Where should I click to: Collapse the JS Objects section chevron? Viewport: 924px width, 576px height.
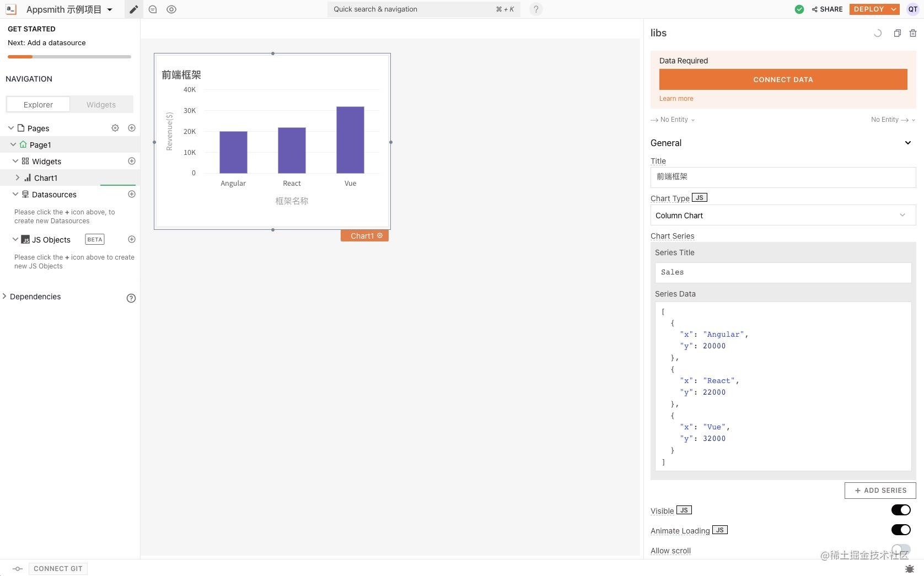15,239
